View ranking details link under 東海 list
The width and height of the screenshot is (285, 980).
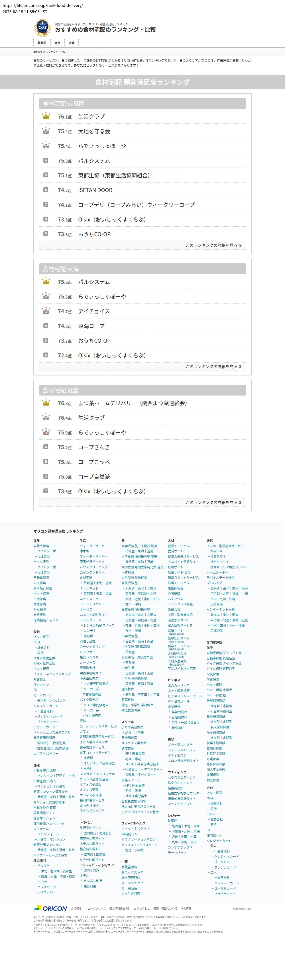pyautogui.click(x=214, y=367)
